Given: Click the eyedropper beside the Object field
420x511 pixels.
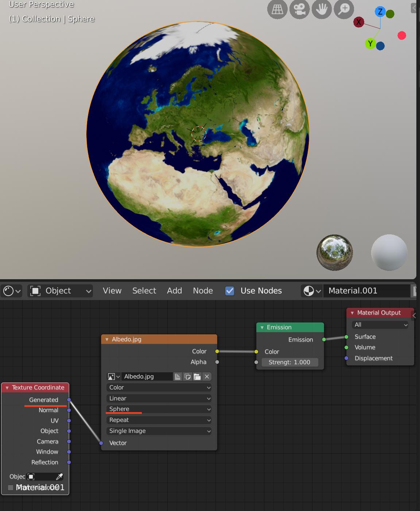Looking at the screenshot, I should 59,476.
